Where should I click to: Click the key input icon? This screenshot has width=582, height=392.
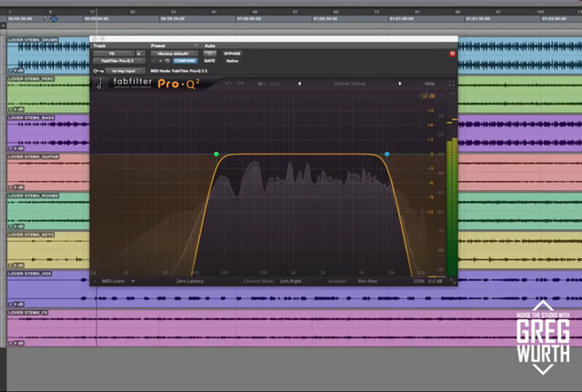coord(98,71)
